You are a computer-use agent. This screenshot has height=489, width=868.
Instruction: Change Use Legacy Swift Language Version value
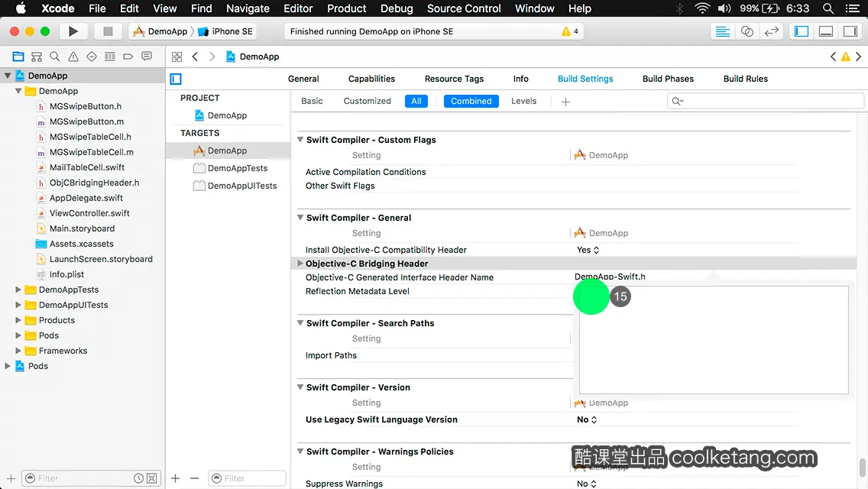587,419
